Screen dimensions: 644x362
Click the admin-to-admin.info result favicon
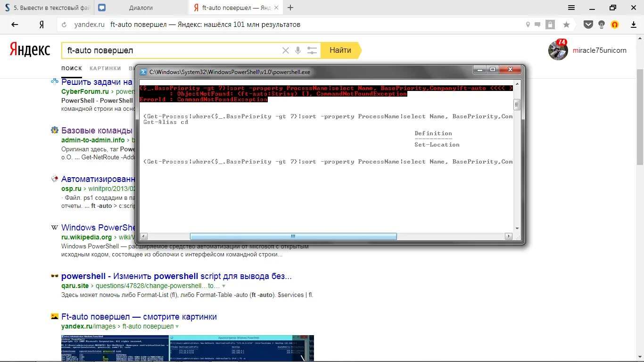coord(55,130)
